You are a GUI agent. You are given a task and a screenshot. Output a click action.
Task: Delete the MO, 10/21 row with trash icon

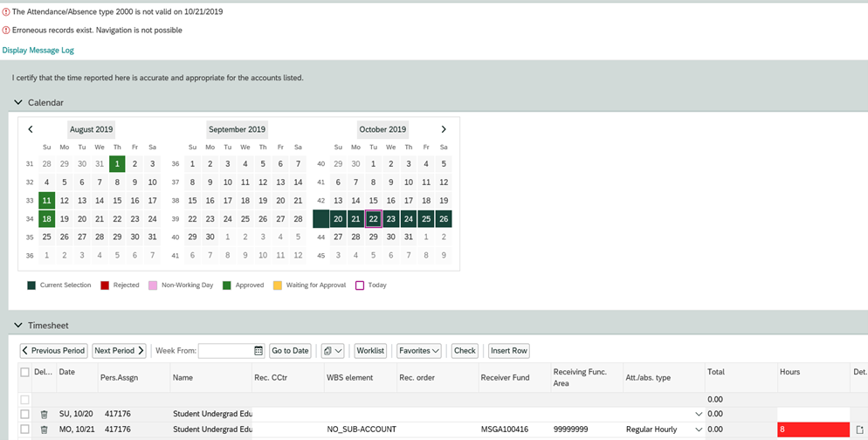pos(45,430)
